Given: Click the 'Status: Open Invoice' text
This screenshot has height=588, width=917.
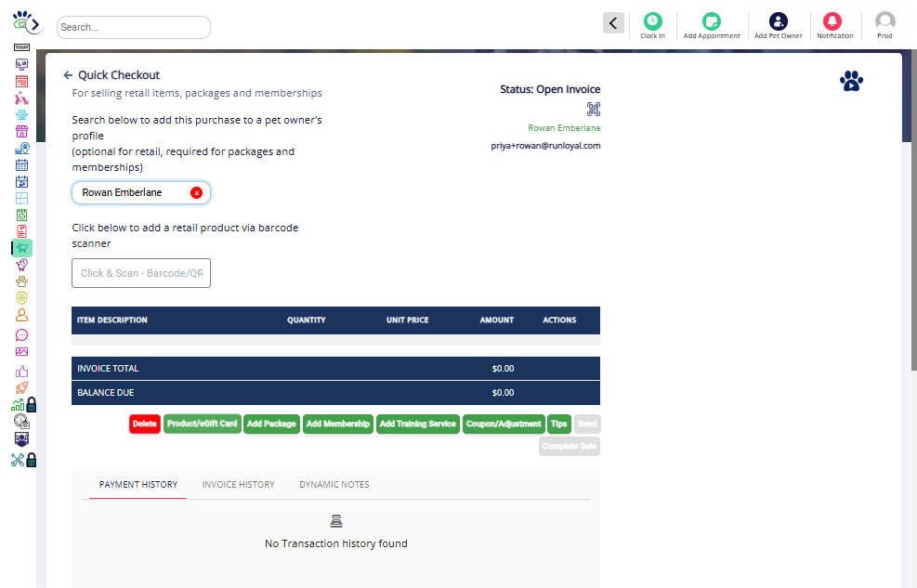Looking at the screenshot, I should click(x=550, y=89).
